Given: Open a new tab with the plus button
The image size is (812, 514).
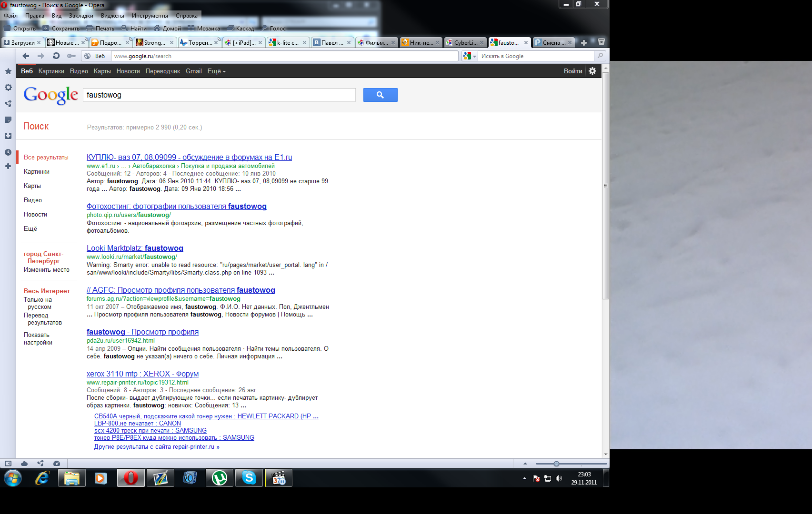Looking at the screenshot, I should (x=584, y=43).
